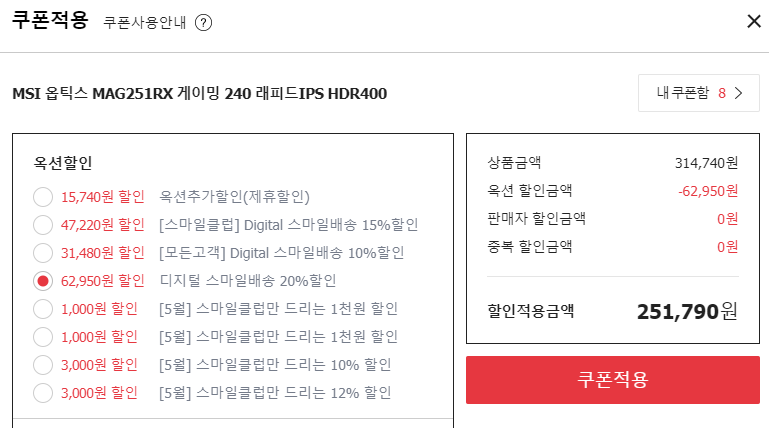769x428 pixels.
Task: Choose the 31,480원 모든고객 10% discount option
Action: pyautogui.click(x=43, y=253)
